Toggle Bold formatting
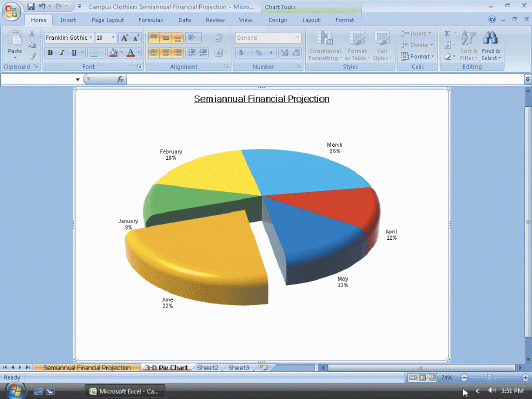 [x=50, y=53]
